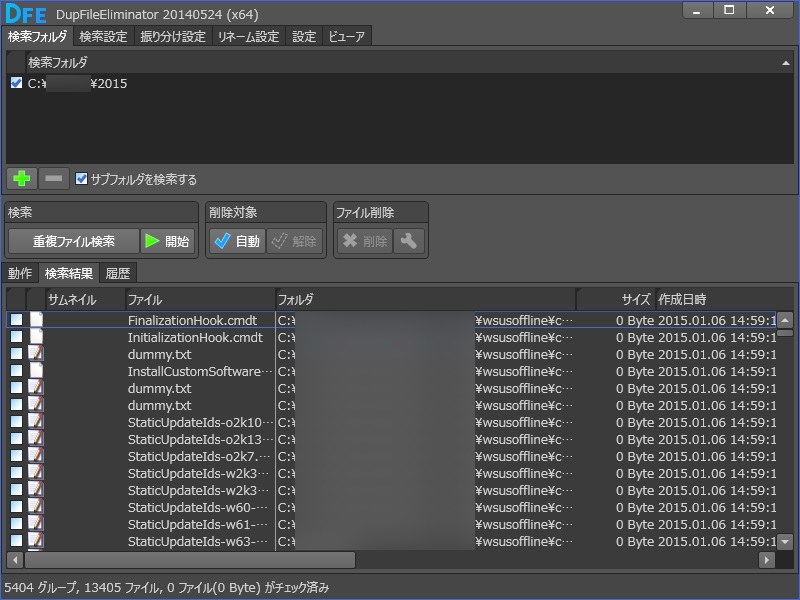This screenshot has width=800, height=600.
Task: Open the ビューア tab
Action: click(x=347, y=36)
